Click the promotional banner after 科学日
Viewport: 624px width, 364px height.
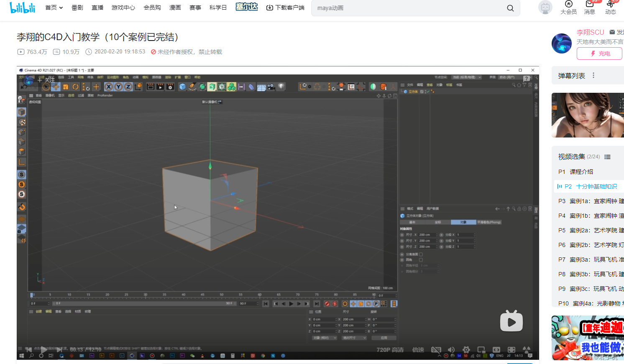247,7
